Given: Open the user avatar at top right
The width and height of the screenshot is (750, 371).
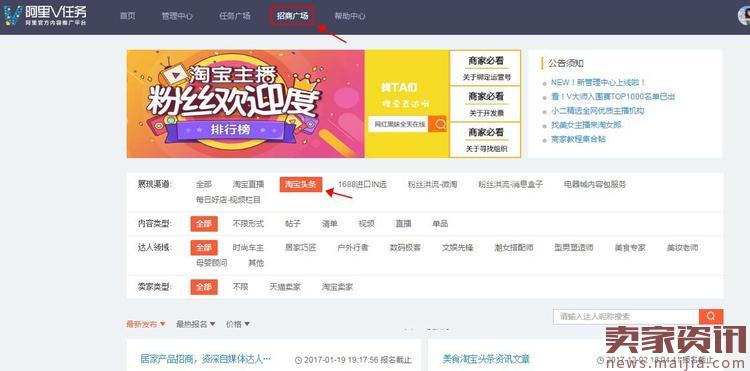Looking at the screenshot, I should (745, 16).
